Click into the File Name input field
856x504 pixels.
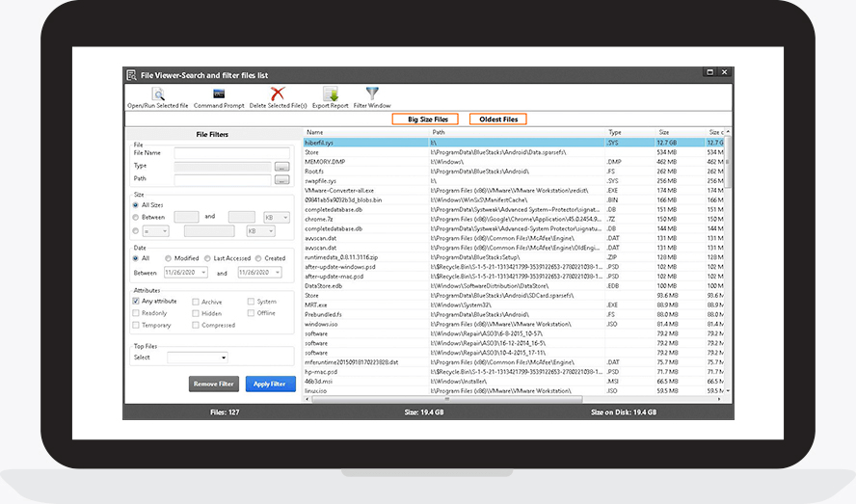tap(231, 153)
